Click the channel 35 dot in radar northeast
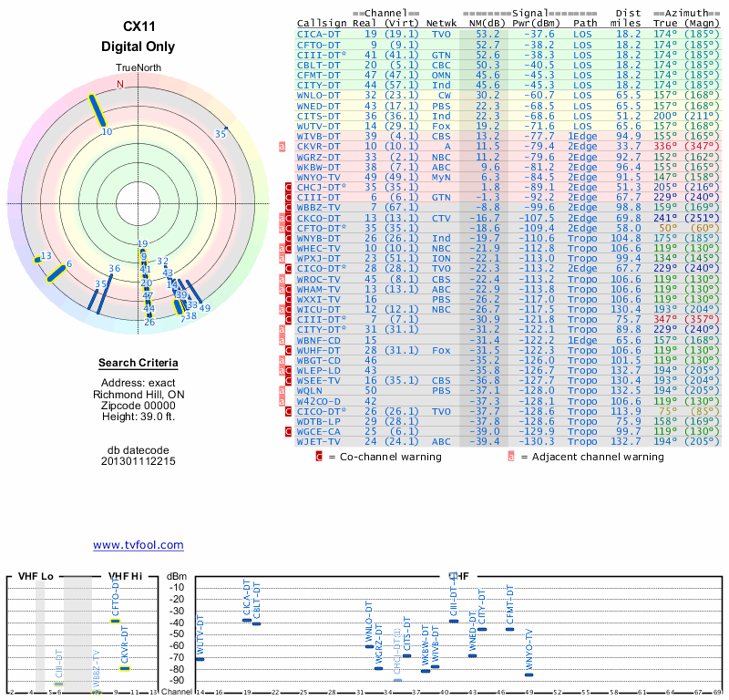The height and width of the screenshot is (700, 729). pyautogui.click(x=225, y=128)
